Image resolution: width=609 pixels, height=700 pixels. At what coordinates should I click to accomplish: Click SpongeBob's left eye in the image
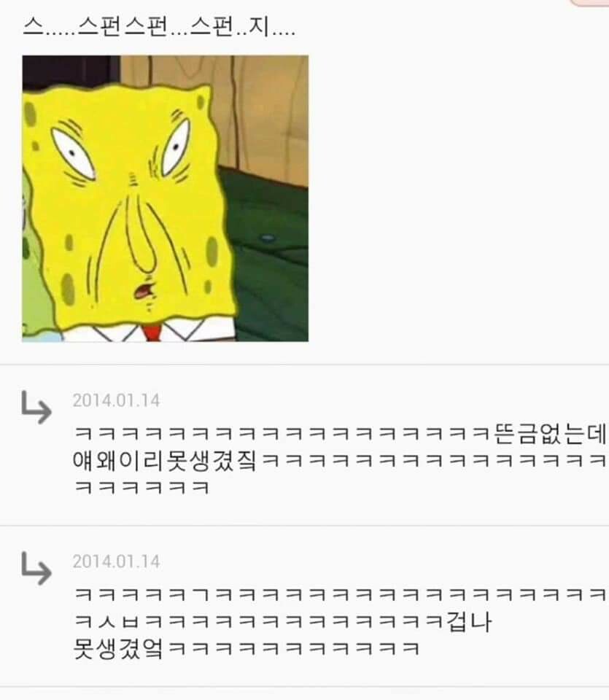pos(72,152)
